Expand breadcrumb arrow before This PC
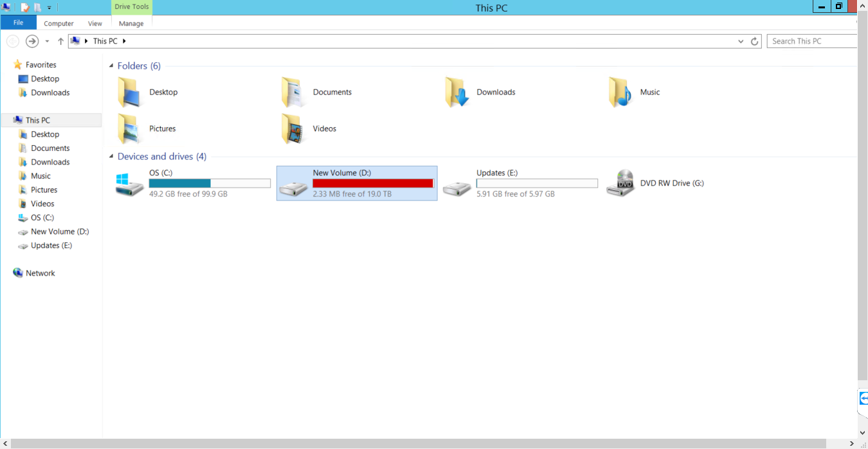This screenshot has width=868, height=449. tap(87, 41)
